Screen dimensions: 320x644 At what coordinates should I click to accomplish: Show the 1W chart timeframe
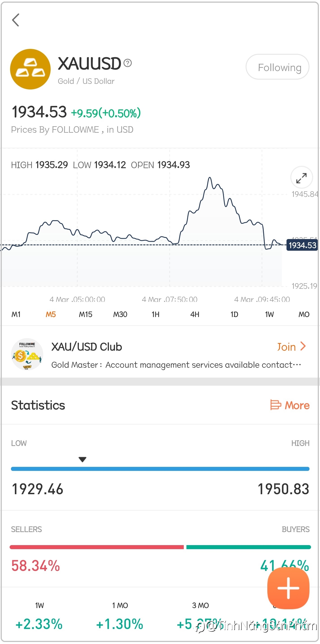[269, 314]
